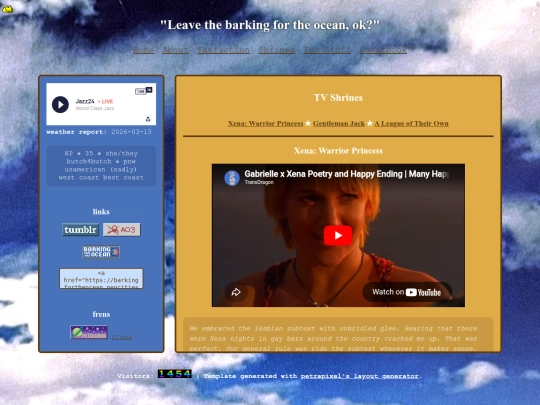Viewport: 540px width, 405px height.
Task: Jump to A League of Their Own shrine
Action: [x=412, y=123]
